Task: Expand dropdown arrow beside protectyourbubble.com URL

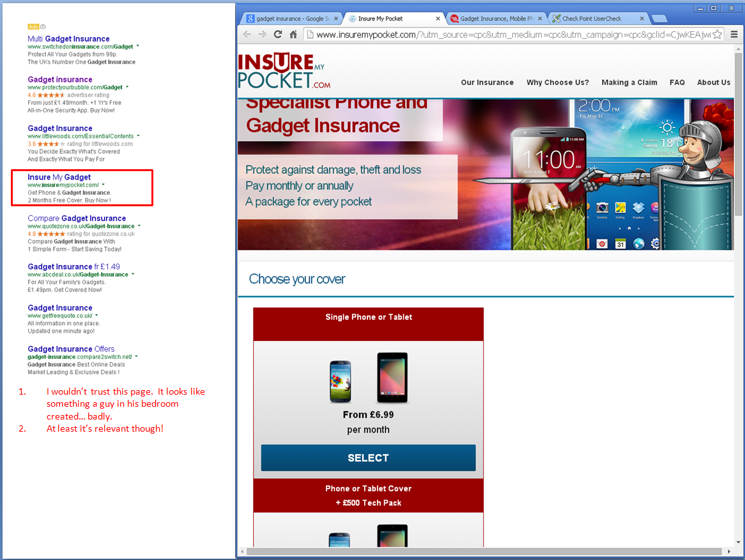Action: click(x=127, y=87)
